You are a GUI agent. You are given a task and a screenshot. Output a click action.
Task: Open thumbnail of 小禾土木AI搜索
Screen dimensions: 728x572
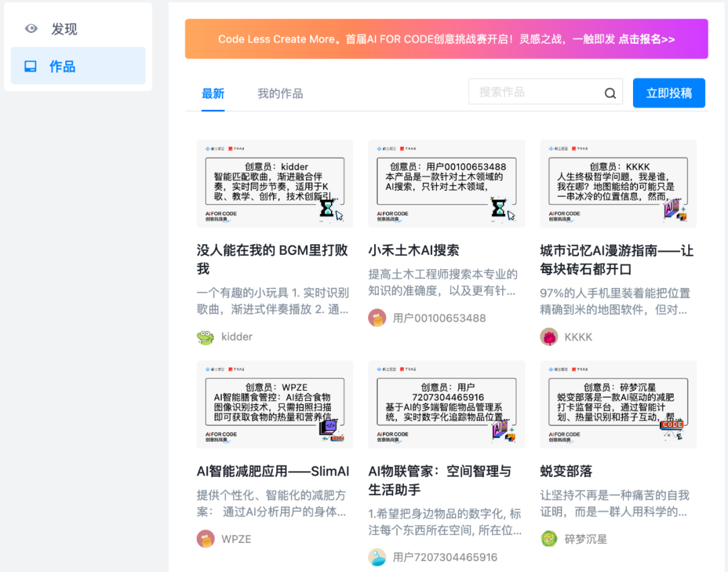447,183
